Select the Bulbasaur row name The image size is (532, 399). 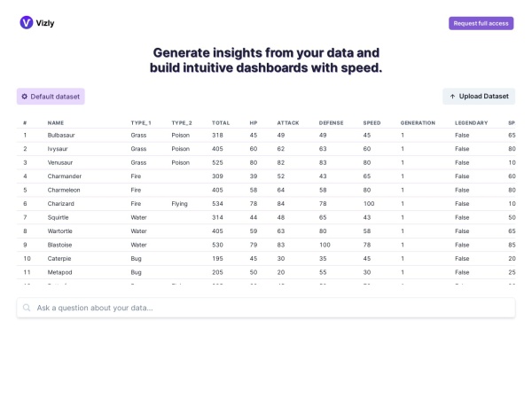click(62, 135)
